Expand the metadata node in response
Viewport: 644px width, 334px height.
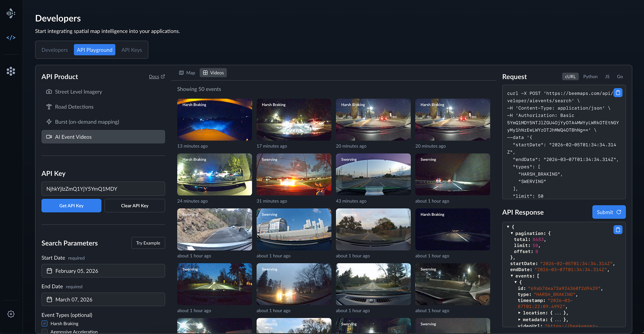pos(520,320)
